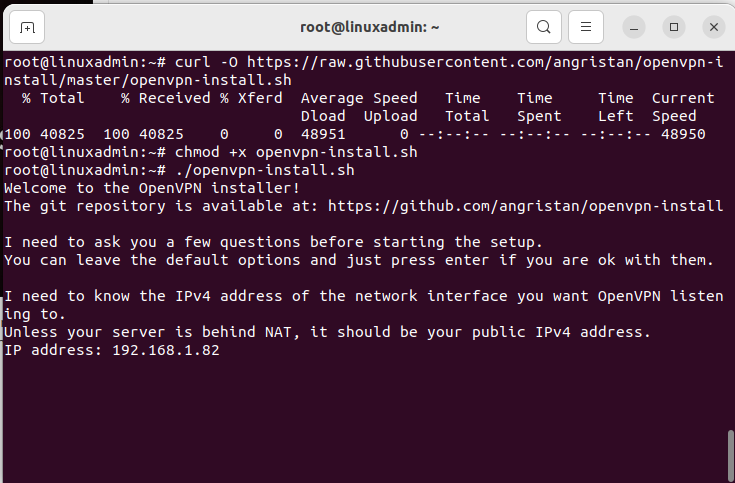
Task: Open a new terminal tab
Action: click(27, 27)
